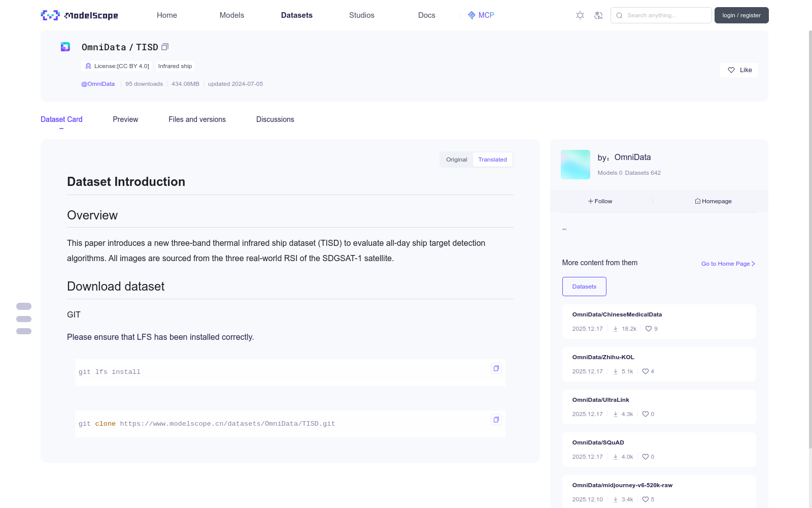Follow the OmniData author

click(600, 201)
